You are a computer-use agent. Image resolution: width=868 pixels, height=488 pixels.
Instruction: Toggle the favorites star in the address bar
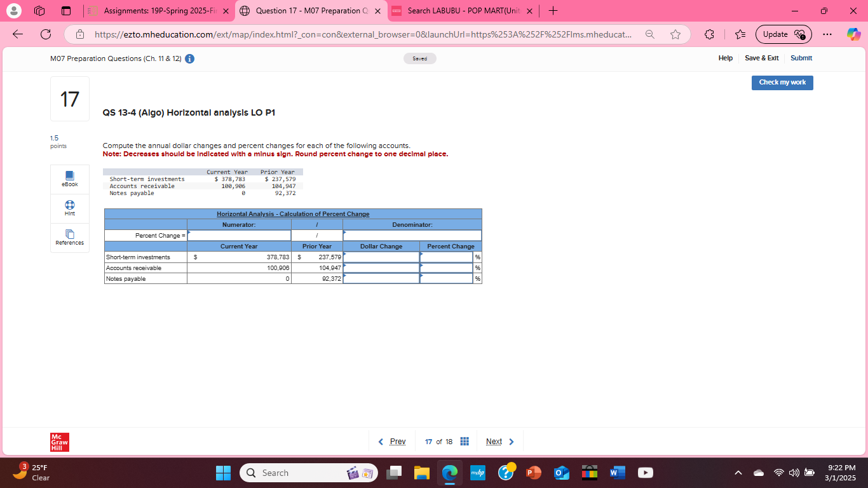[x=675, y=34]
